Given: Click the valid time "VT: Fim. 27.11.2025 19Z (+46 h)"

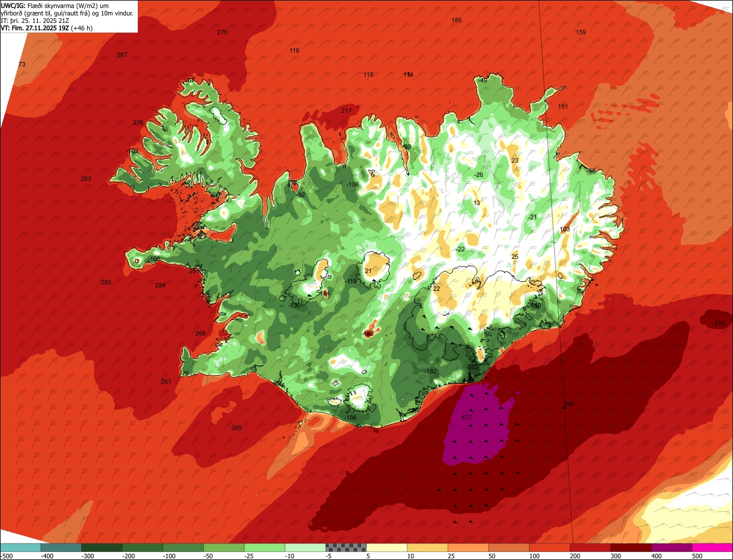Looking at the screenshot, I should pos(47,28).
